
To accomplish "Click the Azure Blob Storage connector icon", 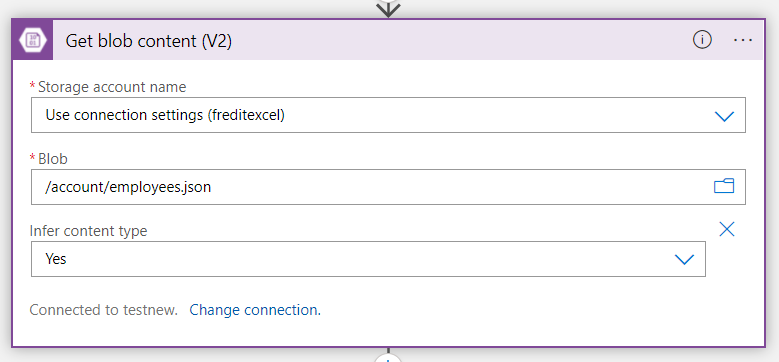I will tap(33, 40).
